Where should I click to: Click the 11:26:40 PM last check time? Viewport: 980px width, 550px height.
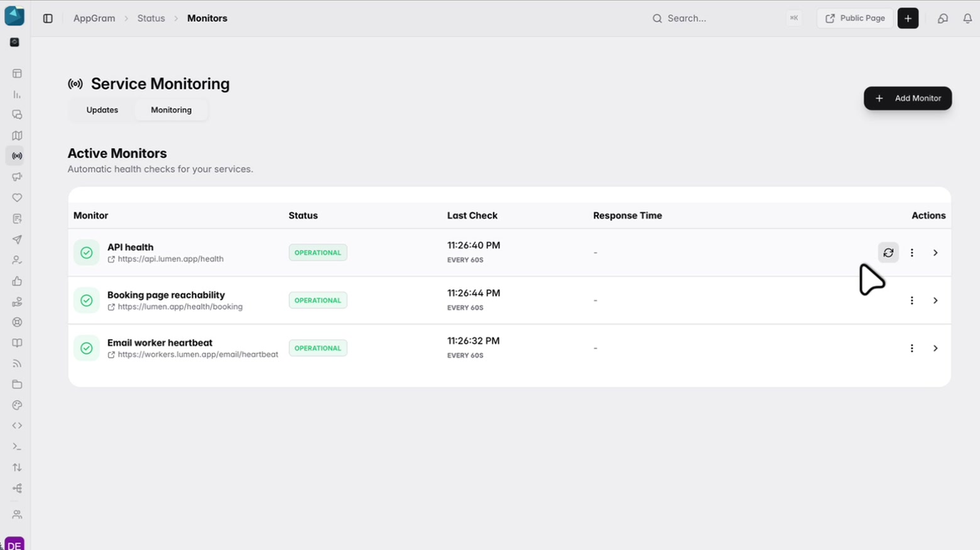pos(474,245)
